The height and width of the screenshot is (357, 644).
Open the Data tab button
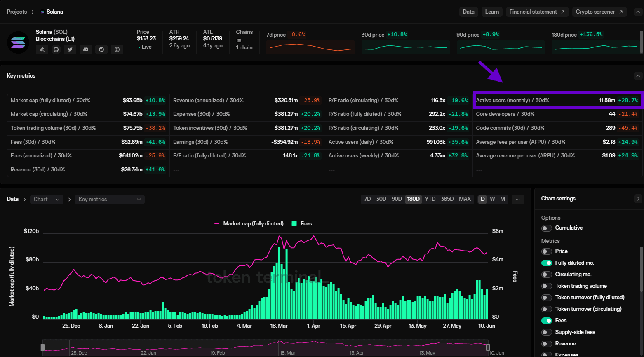468,12
